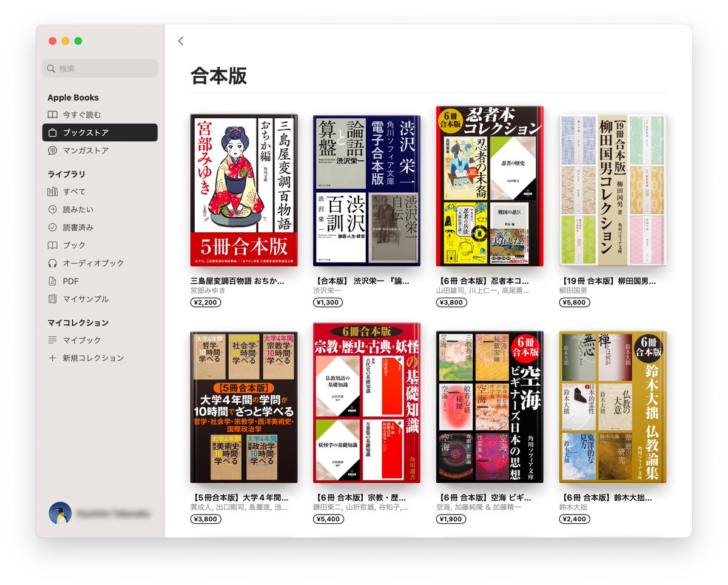Click title 【6冊 合本版】鈴木大拙…

605,498
